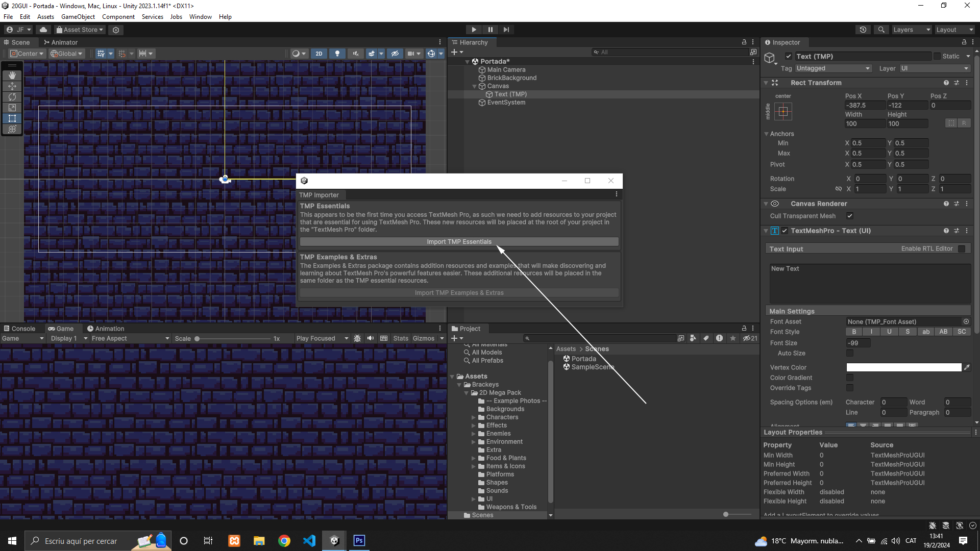The image size is (980, 551).
Task: Click Import TMP Essentials button
Action: (459, 242)
